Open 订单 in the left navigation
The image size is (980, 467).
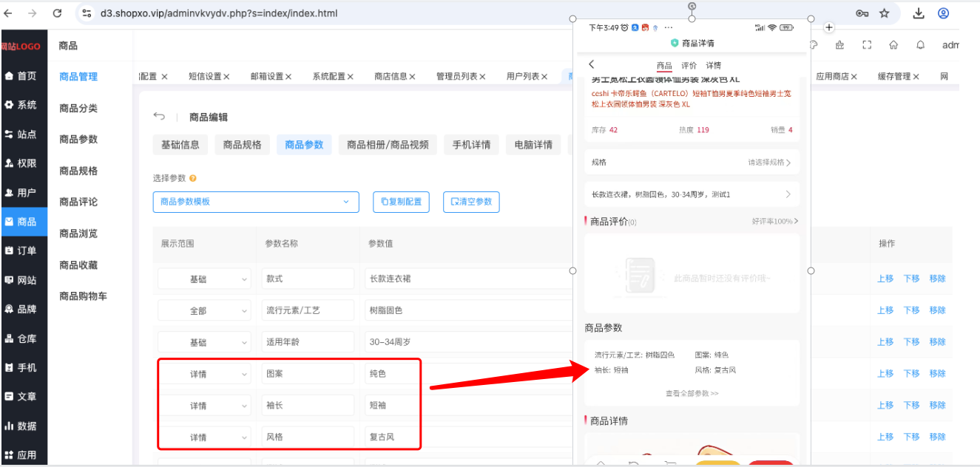point(24,250)
